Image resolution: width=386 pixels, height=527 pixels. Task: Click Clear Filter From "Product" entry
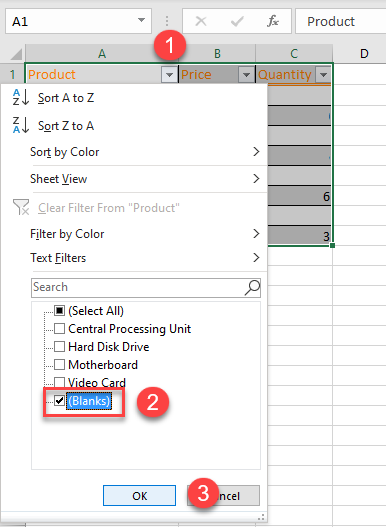[134, 207]
